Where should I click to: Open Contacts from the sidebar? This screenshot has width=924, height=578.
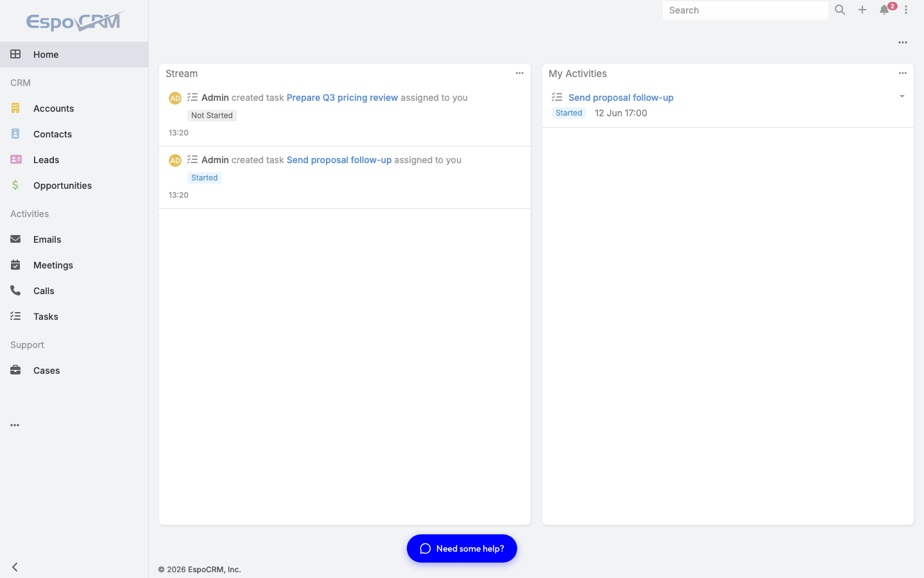tap(74, 134)
